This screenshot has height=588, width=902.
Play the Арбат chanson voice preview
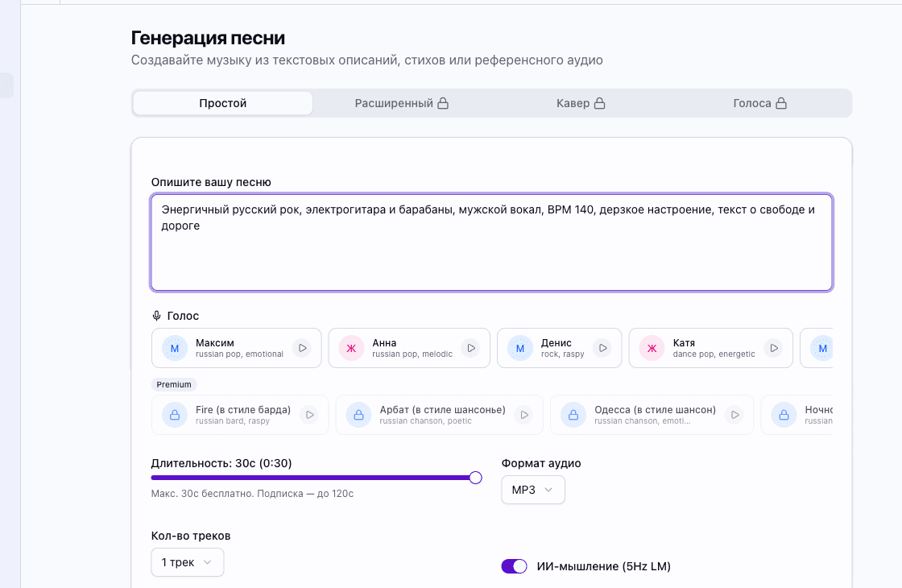tap(525, 414)
